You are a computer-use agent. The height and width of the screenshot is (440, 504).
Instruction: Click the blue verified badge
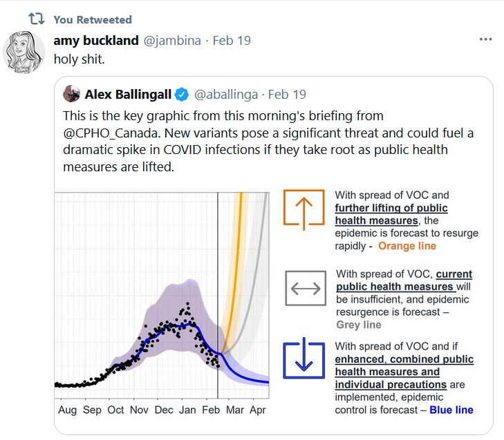pyautogui.click(x=182, y=95)
